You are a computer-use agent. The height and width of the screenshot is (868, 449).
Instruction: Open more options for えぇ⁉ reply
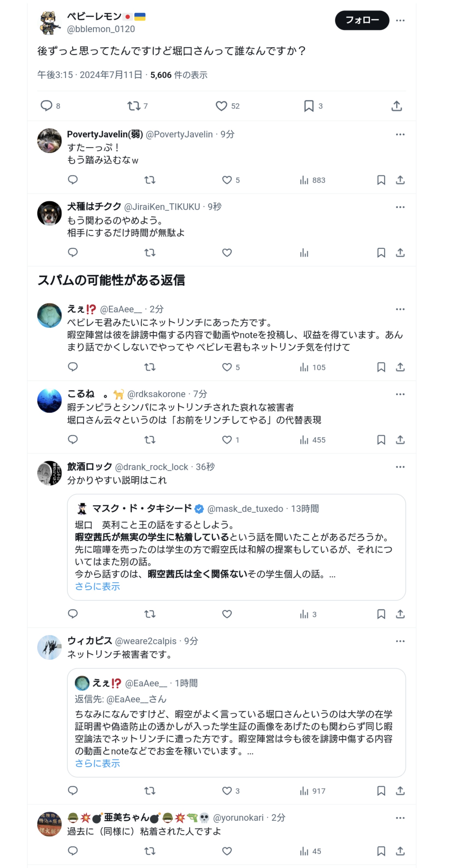(x=400, y=309)
